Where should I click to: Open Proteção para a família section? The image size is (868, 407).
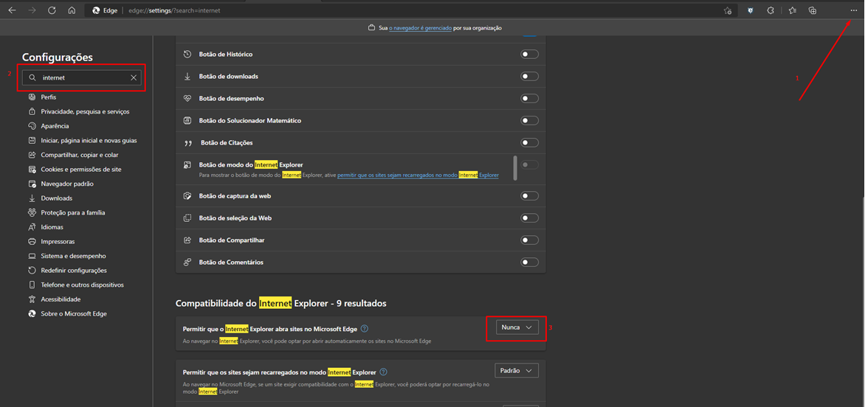[73, 212]
